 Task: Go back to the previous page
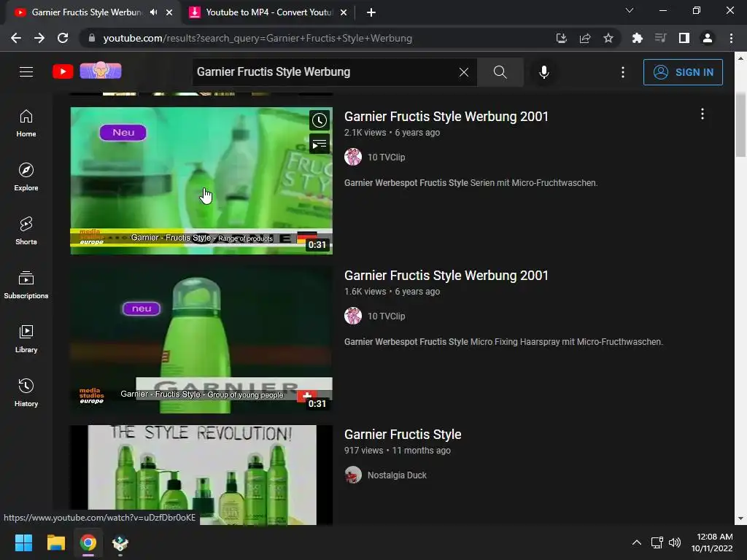16,38
